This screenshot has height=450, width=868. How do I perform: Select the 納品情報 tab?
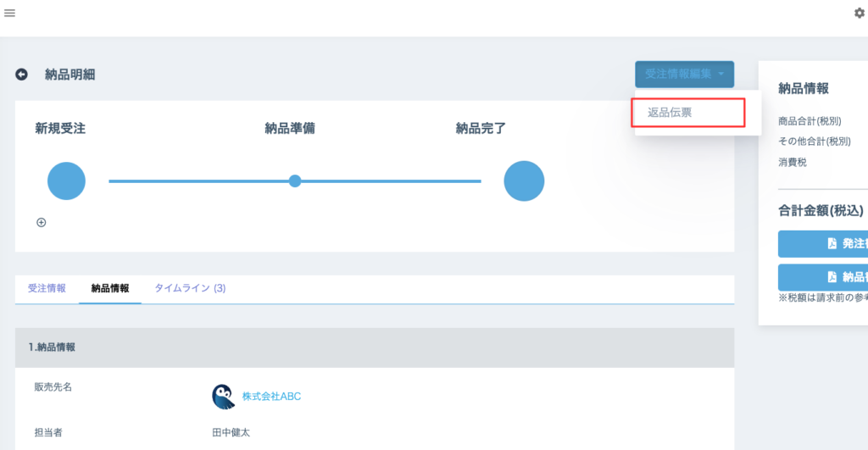(110, 288)
